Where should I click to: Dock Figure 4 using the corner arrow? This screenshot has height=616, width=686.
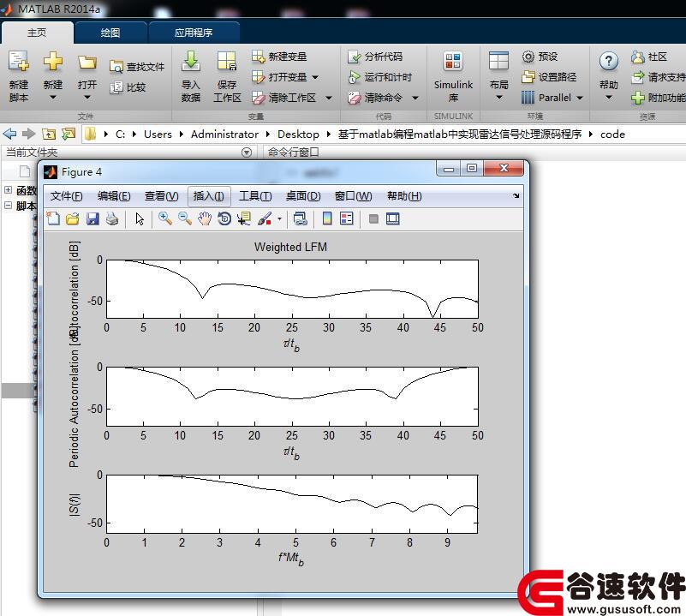(516, 195)
